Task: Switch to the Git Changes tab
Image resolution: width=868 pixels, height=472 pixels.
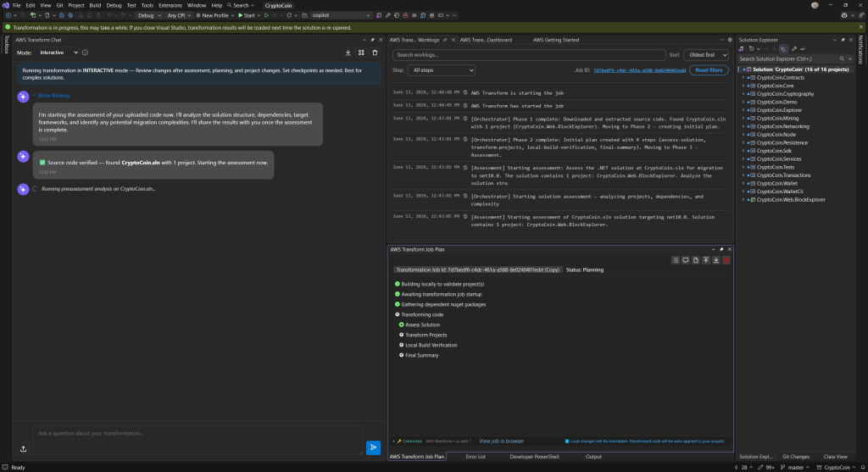Action: 795,457
